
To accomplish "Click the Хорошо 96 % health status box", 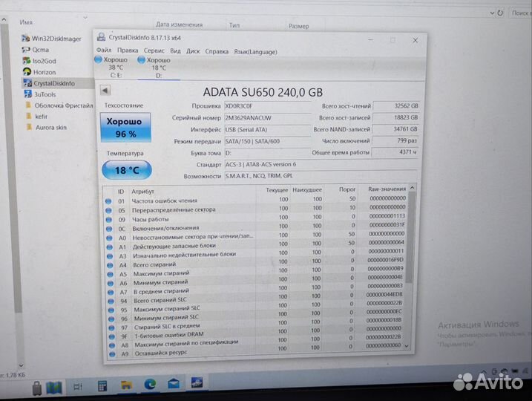I will [125, 127].
